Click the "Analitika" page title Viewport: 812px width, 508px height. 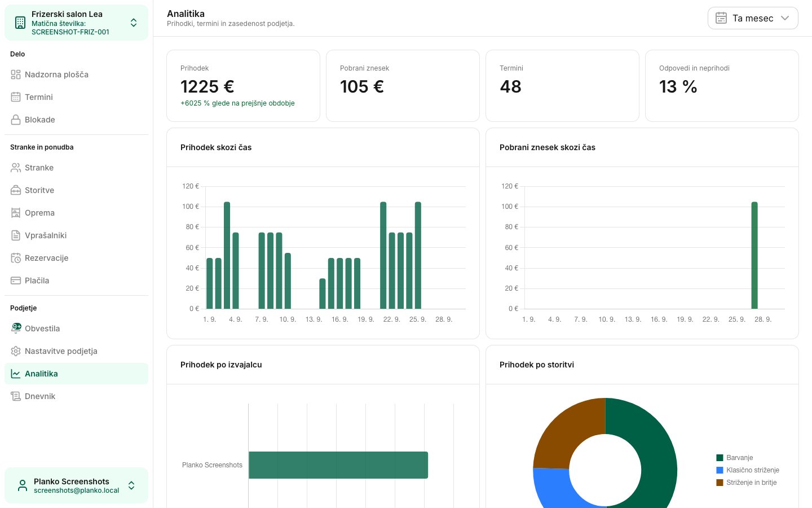click(186, 14)
